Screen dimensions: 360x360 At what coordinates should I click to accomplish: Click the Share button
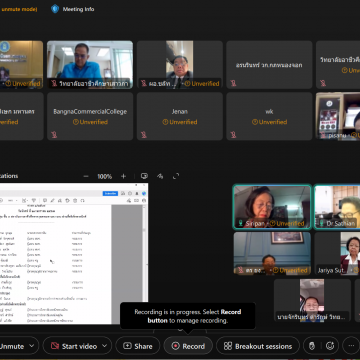138,346
